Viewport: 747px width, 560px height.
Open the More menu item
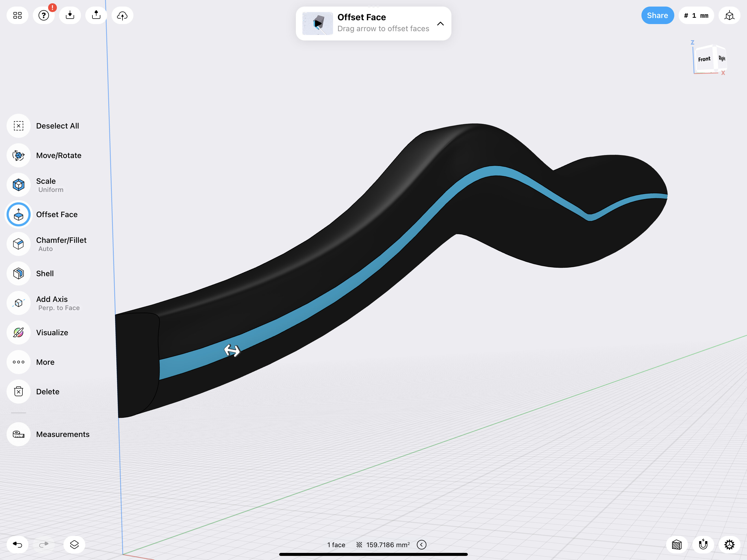point(45,362)
